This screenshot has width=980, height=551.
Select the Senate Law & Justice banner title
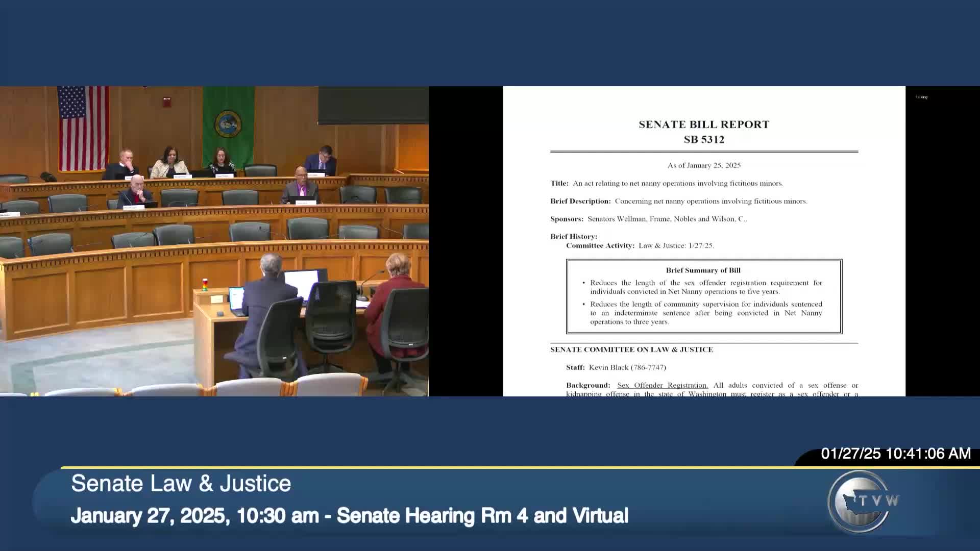(x=181, y=483)
